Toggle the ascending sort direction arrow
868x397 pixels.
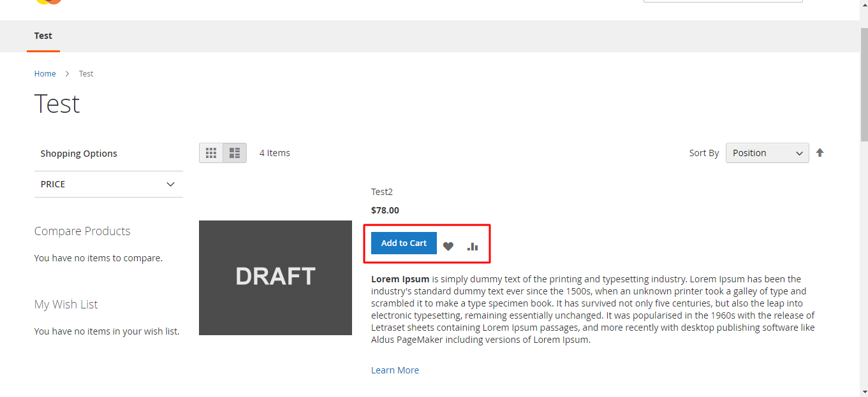pos(820,152)
